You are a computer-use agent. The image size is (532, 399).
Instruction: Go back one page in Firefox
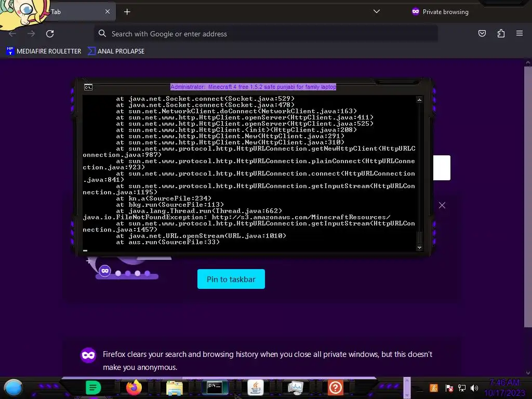(12, 34)
